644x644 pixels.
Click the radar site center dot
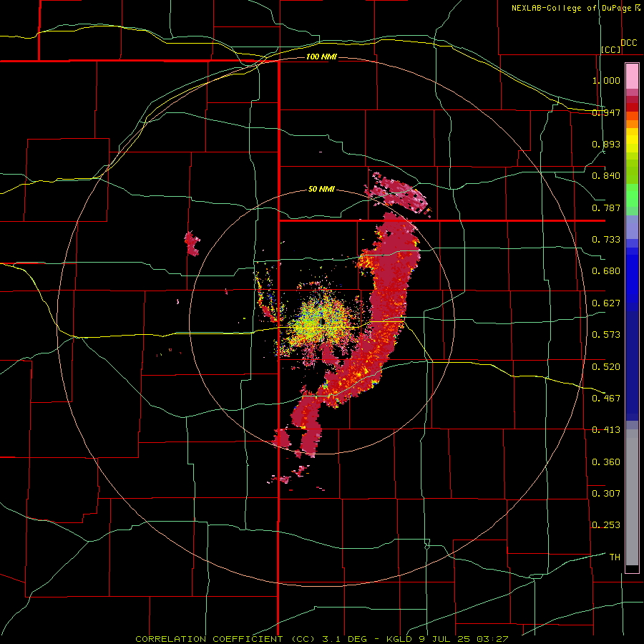point(322,321)
